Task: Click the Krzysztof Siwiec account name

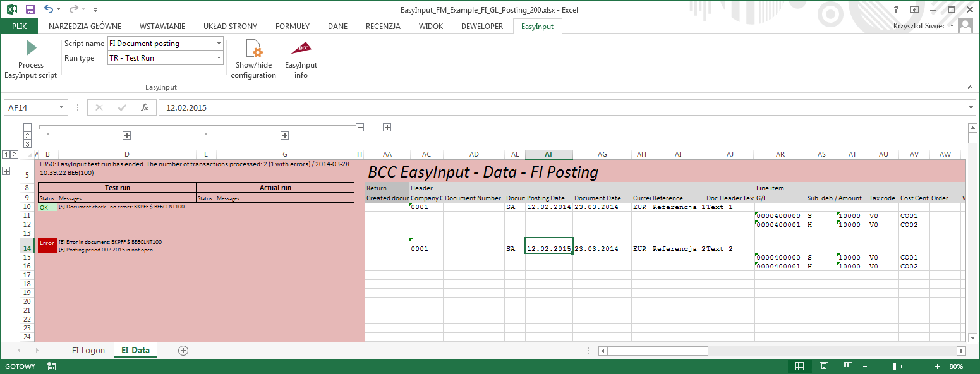Action: (919, 26)
